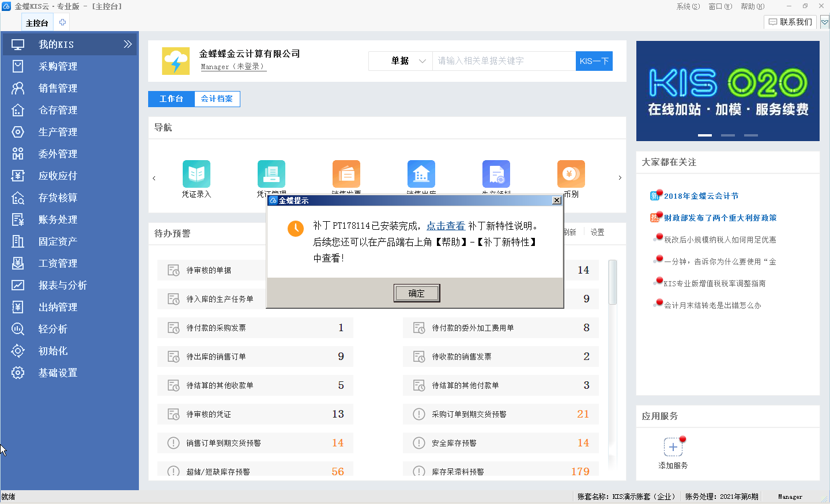
Task: Click the 联系我们 button
Action: coord(790,22)
